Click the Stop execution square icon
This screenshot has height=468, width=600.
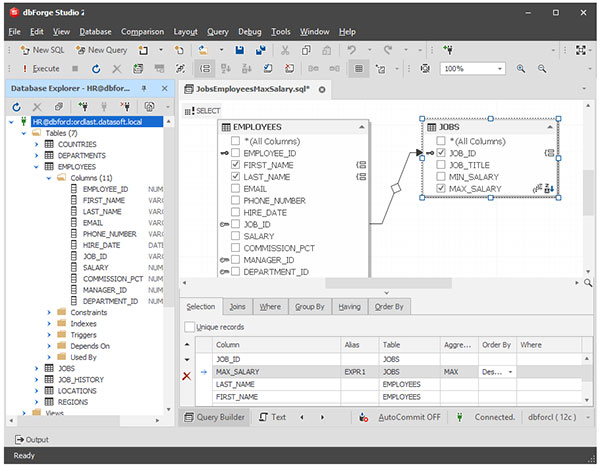tap(75, 69)
